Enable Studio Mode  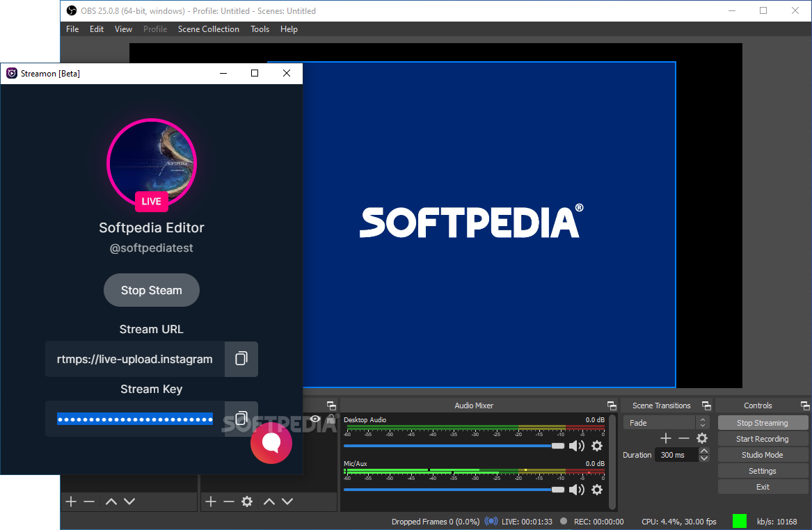pyautogui.click(x=763, y=455)
